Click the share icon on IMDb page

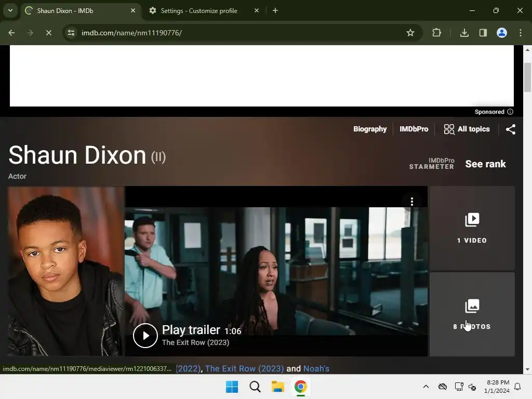(511, 129)
